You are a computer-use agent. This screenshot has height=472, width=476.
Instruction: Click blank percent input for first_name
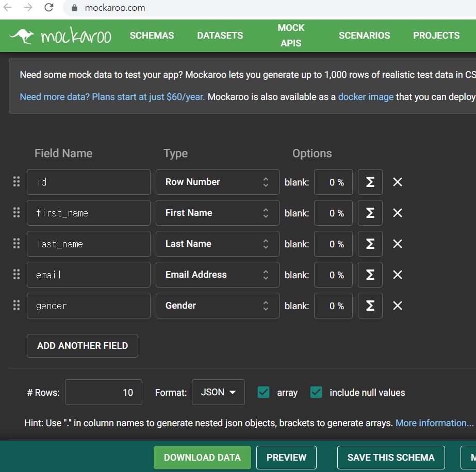(333, 213)
